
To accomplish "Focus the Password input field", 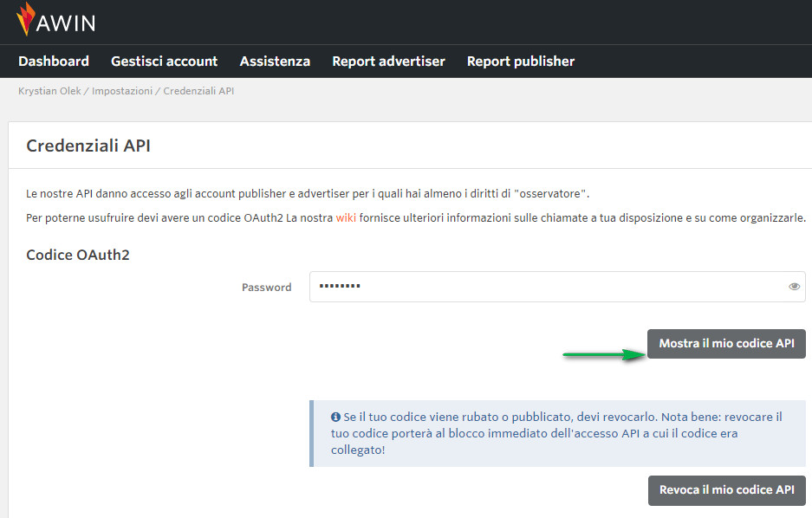I will [x=546, y=287].
